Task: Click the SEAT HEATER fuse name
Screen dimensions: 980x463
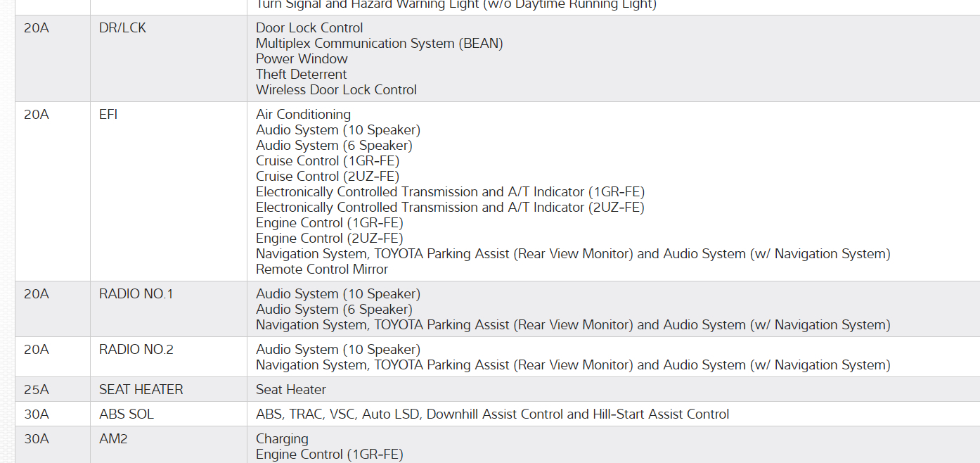Action: 141,390
